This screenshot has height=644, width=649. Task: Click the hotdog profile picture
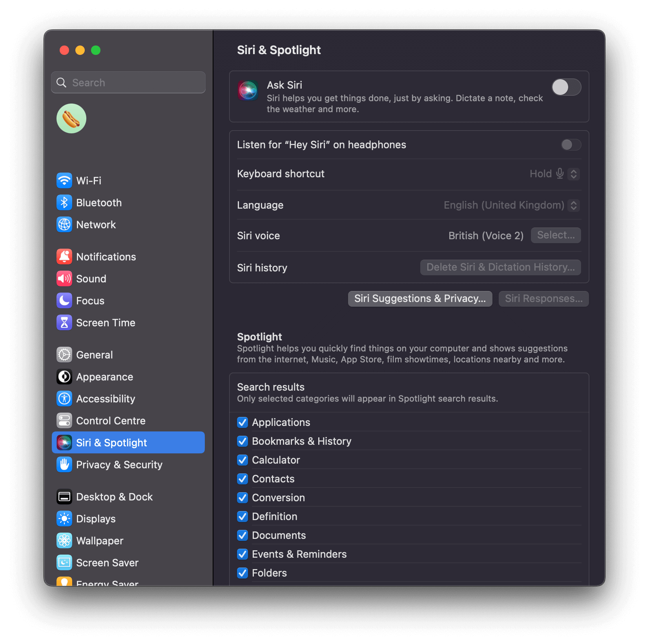(71, 118)
